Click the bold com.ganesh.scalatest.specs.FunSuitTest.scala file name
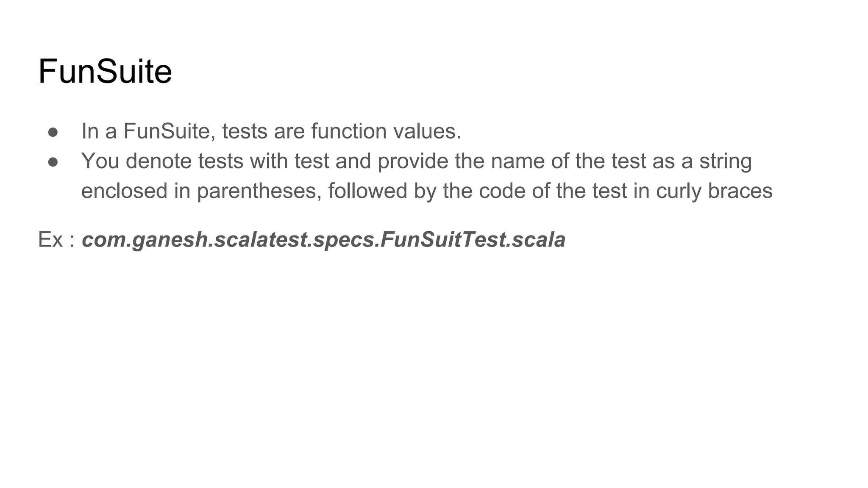The image size is (868, 488). click(x=323, y=240)
